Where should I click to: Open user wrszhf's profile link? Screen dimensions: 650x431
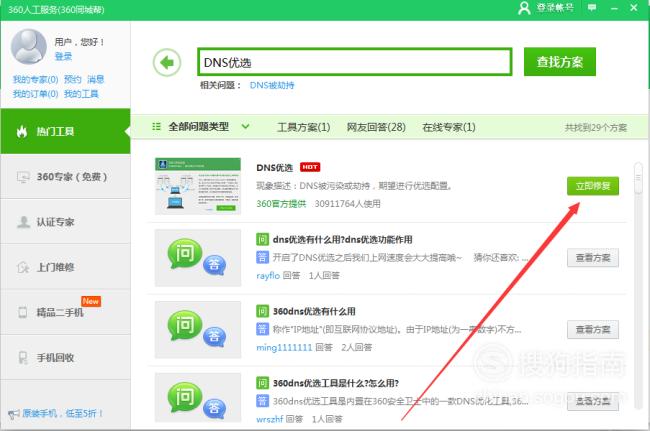point(269,419)
